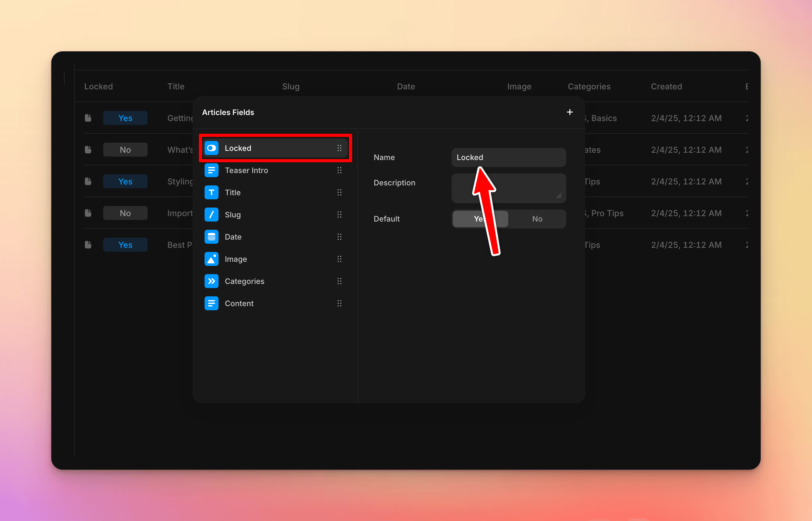The width and height of the screenshot is (812, 521).
Task: Grab the drag handle next to Content
Action: pyautogui.click(x=340, y=303)
